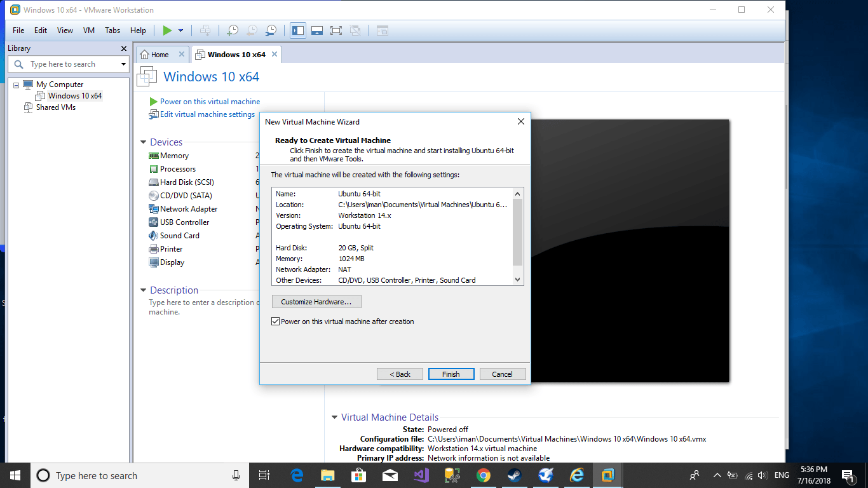Close the Home tab
This screenshot has height=488, width=868.
tap(182, 55)
